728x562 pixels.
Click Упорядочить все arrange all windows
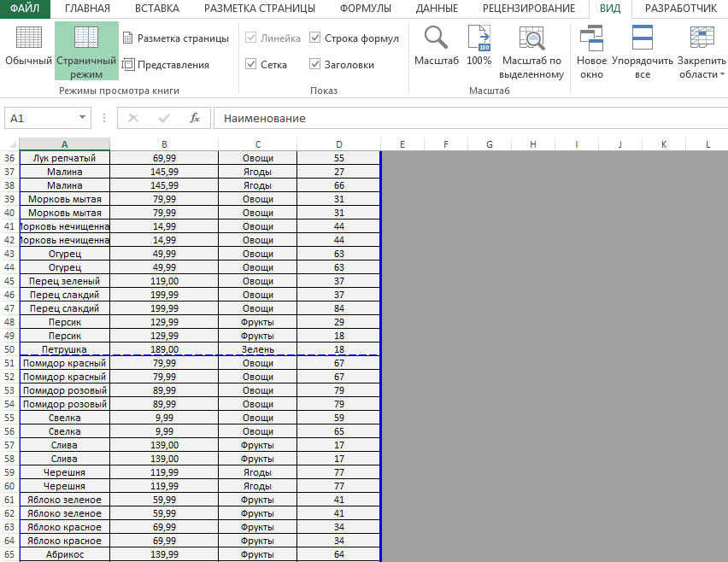(643, 51)
